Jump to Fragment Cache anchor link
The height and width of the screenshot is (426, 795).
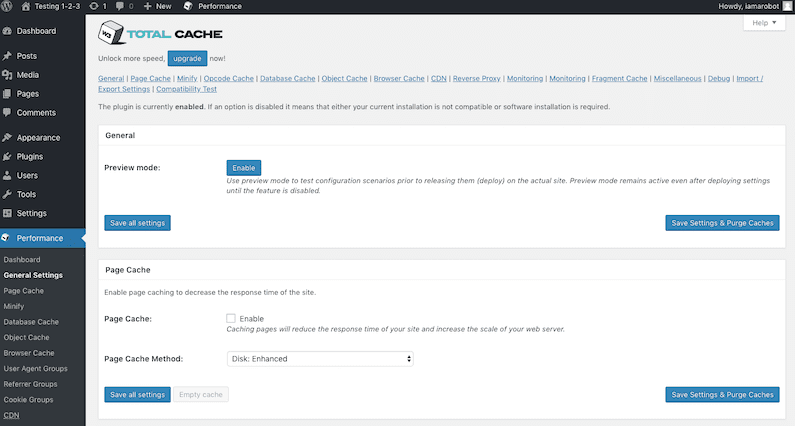point(620,79)
